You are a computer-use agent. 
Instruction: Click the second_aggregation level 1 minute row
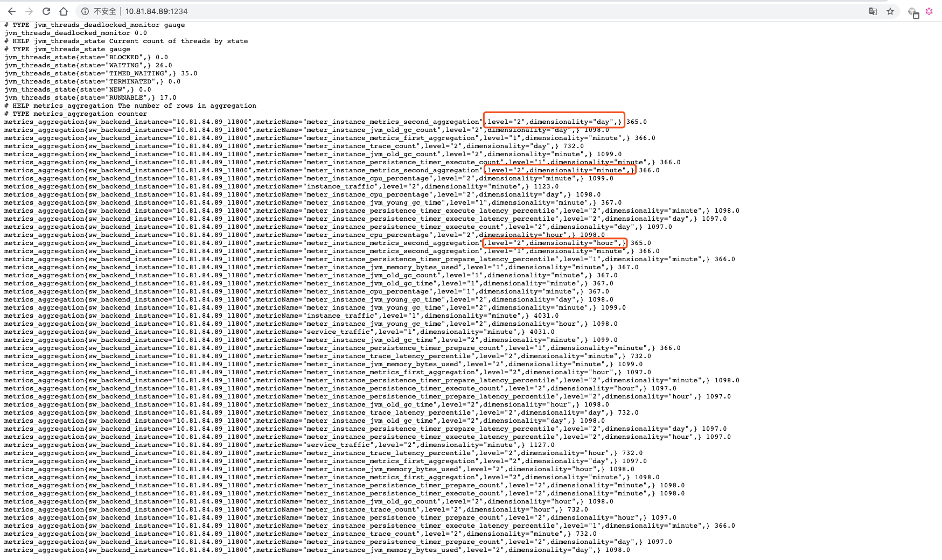(332, 251)
